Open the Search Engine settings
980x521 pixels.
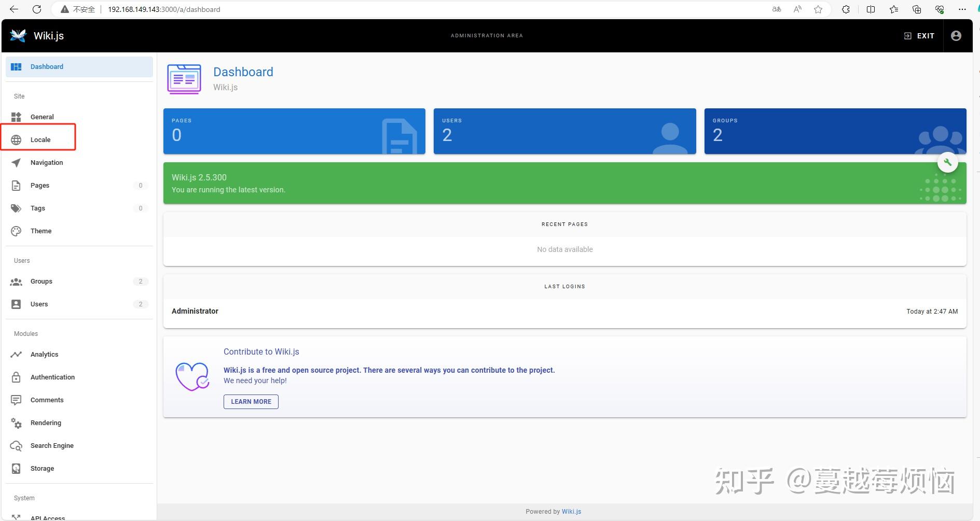[x=51, y=445]
